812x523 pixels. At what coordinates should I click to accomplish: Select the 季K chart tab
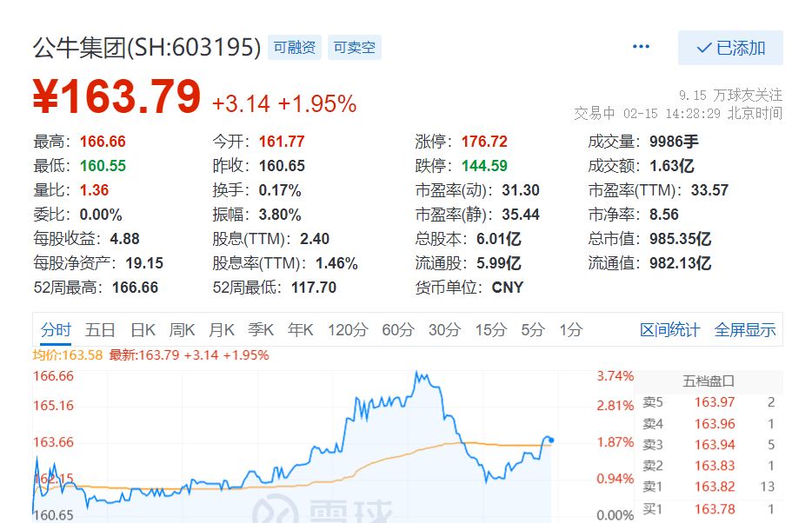261,330
